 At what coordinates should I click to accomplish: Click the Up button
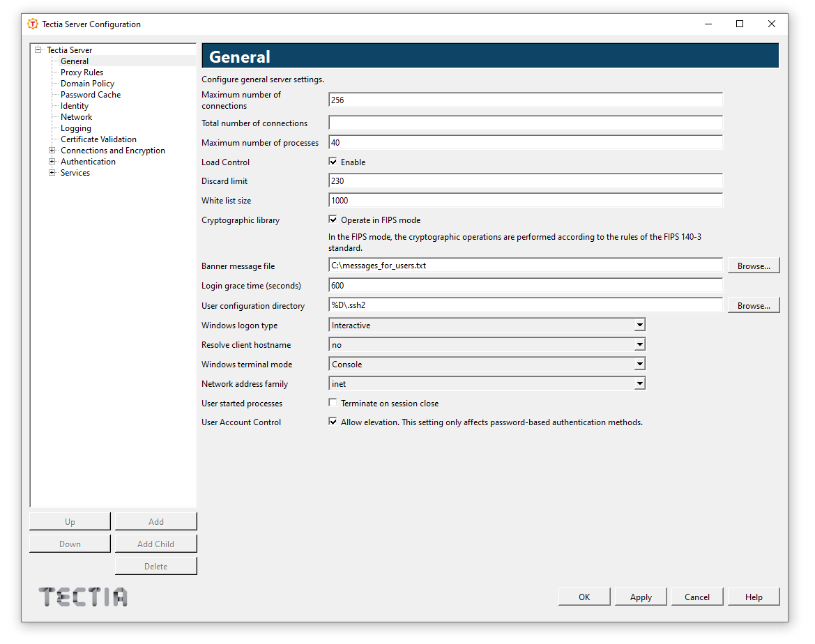[70, 521]
